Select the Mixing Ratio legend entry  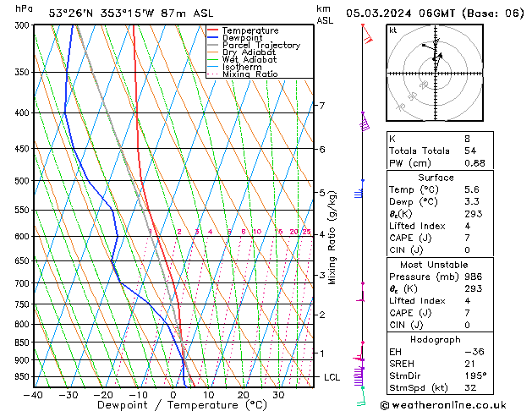point(250,74)
